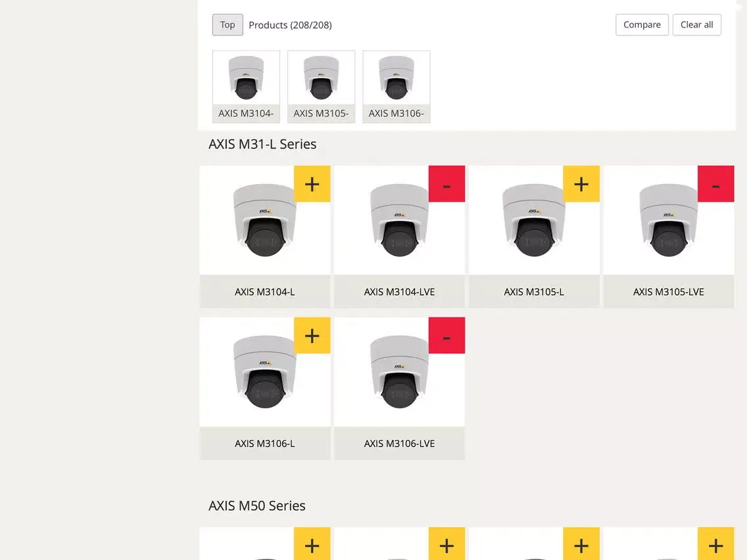Image resolution: width=747 pixels, height=560 pixels.
Task: Remove AXIS M3106-LVE using red minus icon
Action: click(x=446, y=336)
